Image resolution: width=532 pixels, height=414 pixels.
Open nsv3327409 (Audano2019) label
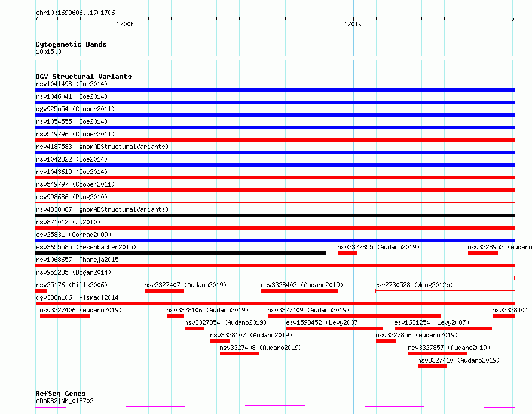point(308,310)
